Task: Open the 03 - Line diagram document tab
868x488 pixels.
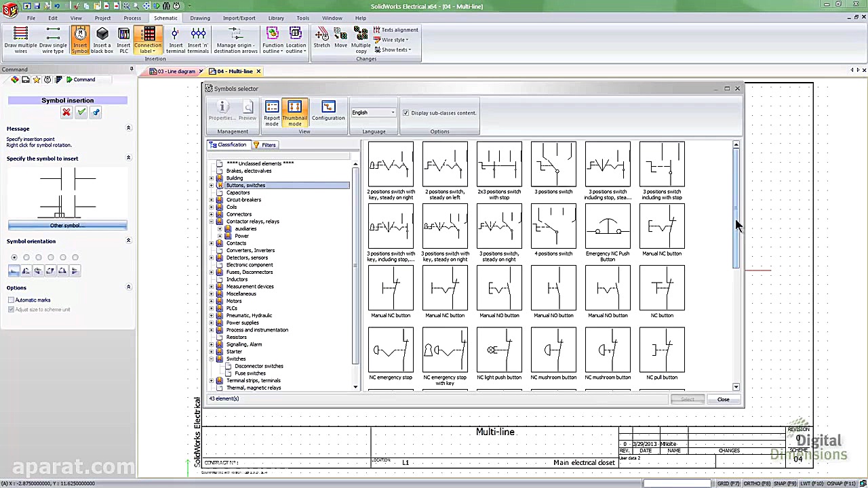Action: (174, 70)
